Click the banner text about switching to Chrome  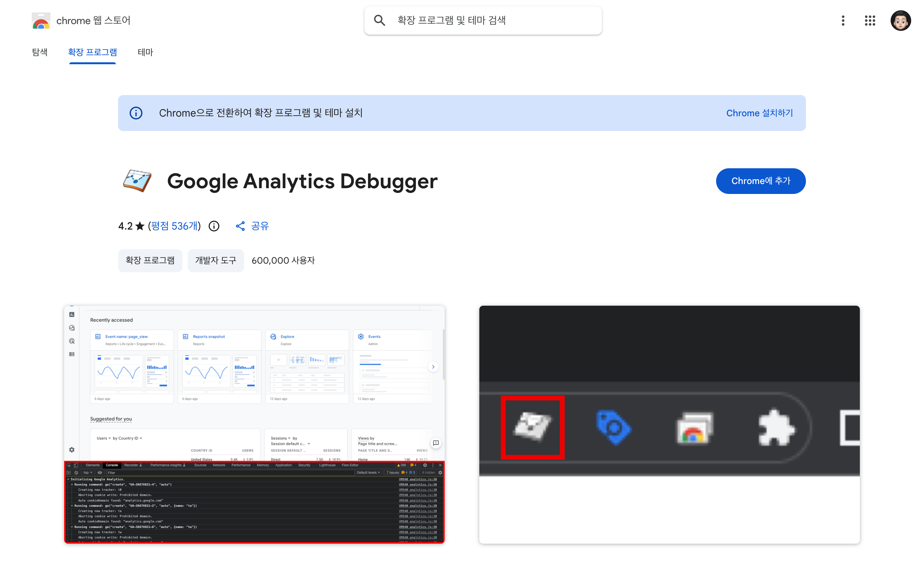pos(261,113)
